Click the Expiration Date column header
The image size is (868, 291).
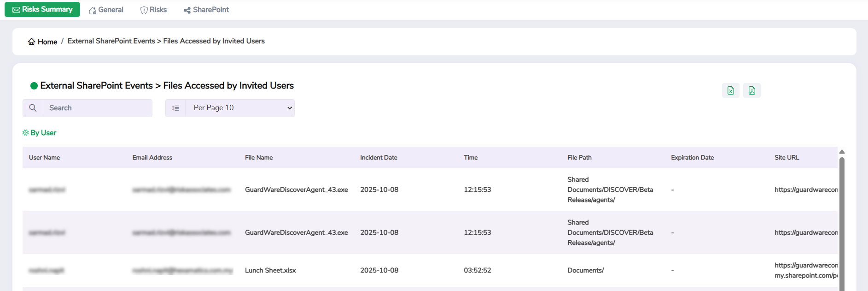(692, 158)
